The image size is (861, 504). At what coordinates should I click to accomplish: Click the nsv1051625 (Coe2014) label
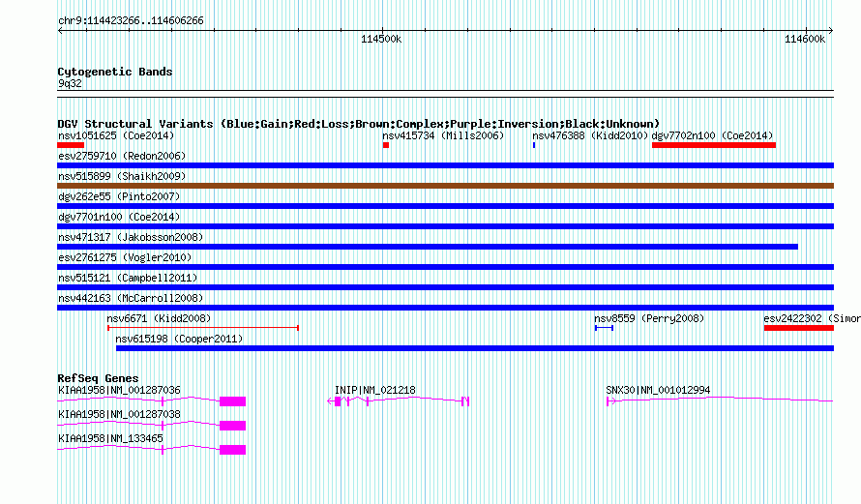[116, 135]
